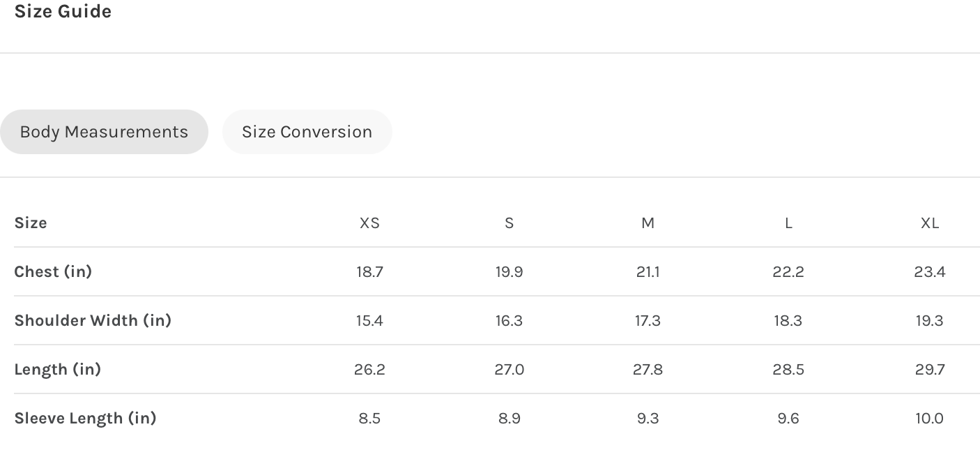980x473 pixels.
Task: Switch to the Body Measurements tab
Action: pyautogui.click(x=104, y=132)
